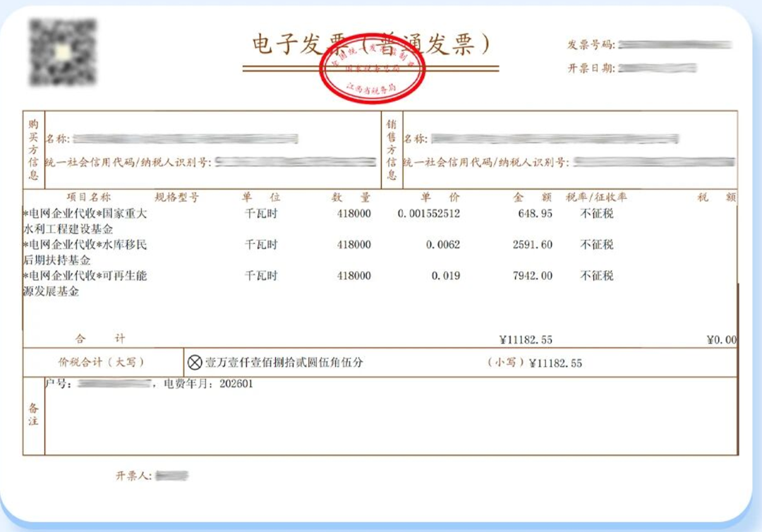Click the unit price 0.001552512
The height and width of the screenshot is (532, 762).
(428, 213)
